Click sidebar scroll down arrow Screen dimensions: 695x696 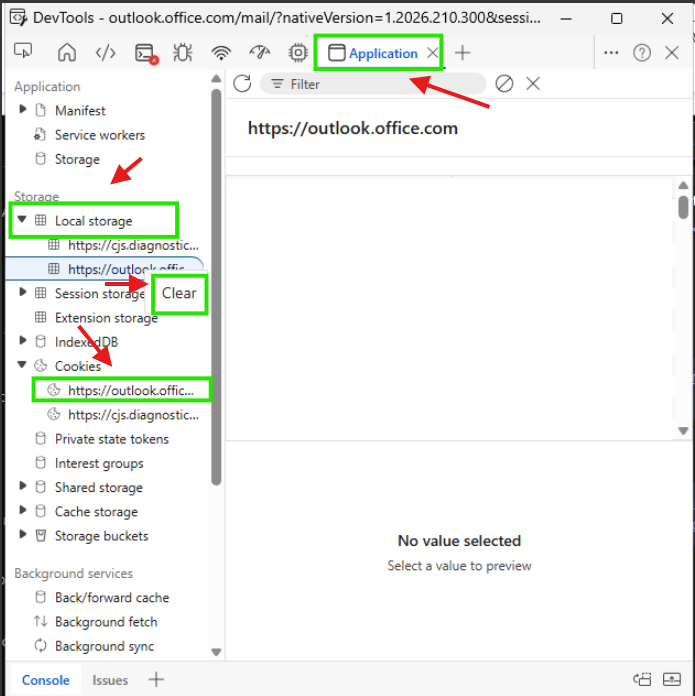(x=216, y=652)
